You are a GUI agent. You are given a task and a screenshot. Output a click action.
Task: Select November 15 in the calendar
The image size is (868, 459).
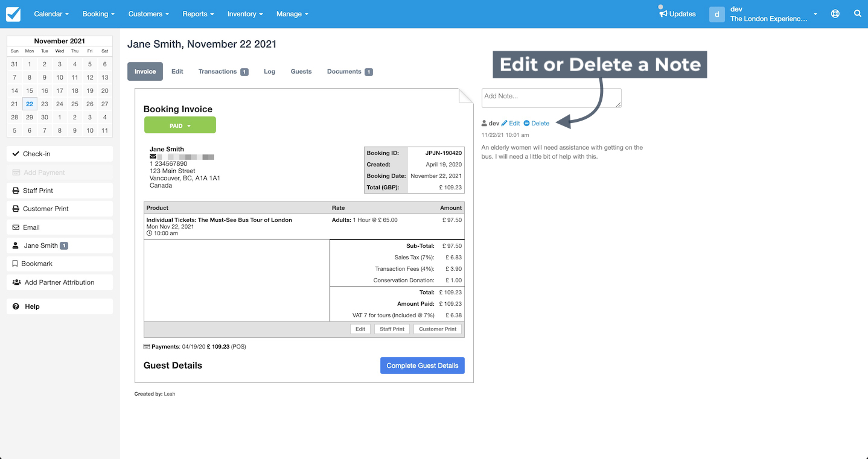(x=30, y=90)
